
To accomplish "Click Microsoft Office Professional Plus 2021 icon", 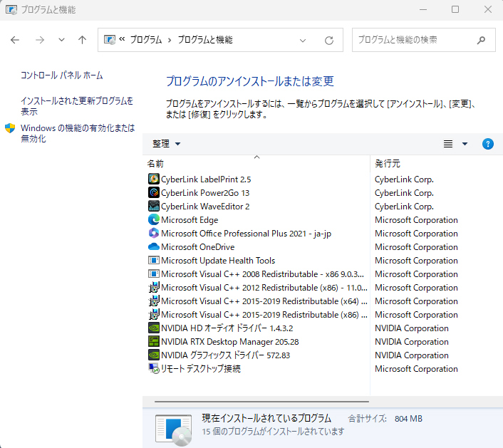I will pos(154,233).
